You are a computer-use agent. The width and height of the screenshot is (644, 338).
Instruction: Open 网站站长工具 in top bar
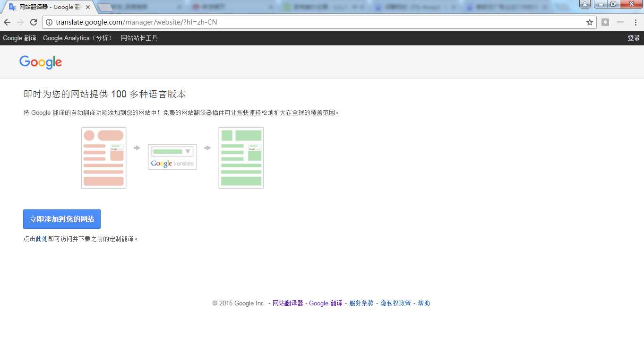coord(139,38)
